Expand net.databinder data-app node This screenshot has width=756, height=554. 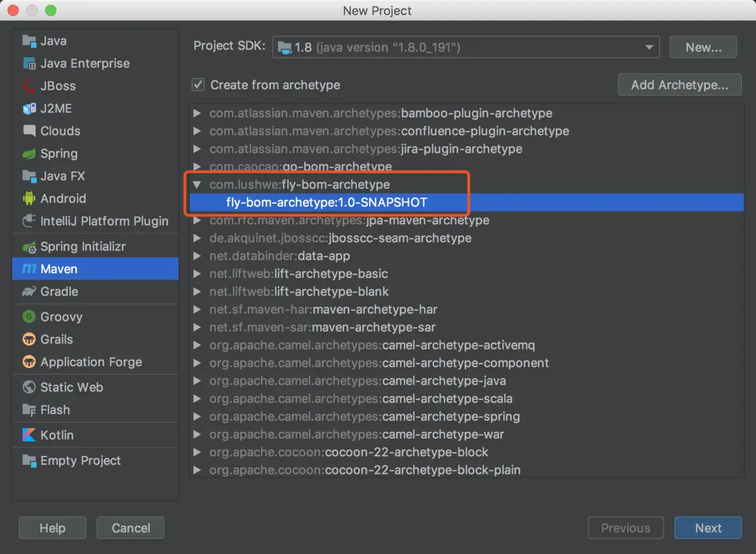[x=197, y=256]
